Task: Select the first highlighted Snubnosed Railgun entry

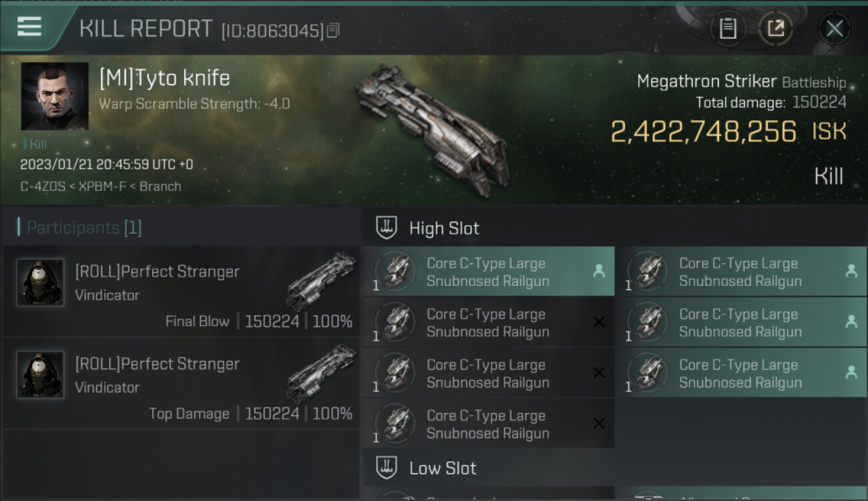Action: [x=489, y=272]
